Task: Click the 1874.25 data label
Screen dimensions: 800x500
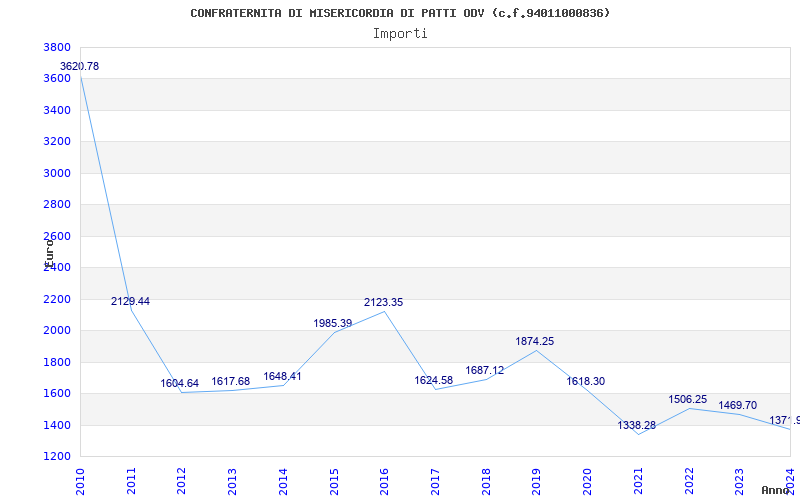Action: coord(535,342)
